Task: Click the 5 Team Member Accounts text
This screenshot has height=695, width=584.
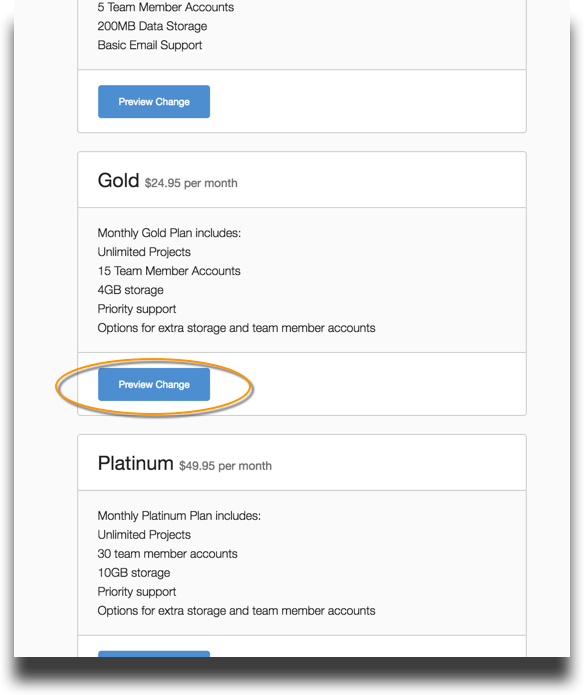Action: [x=166, y=7]
